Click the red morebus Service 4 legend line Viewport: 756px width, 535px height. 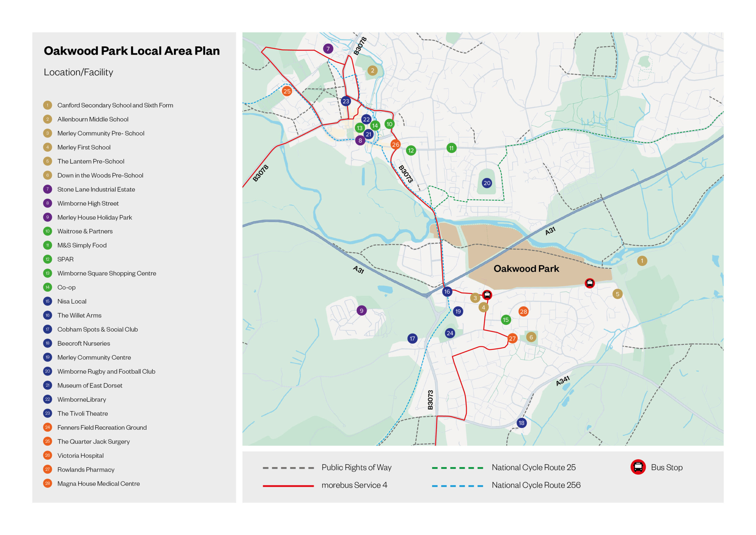click(288, 486)
